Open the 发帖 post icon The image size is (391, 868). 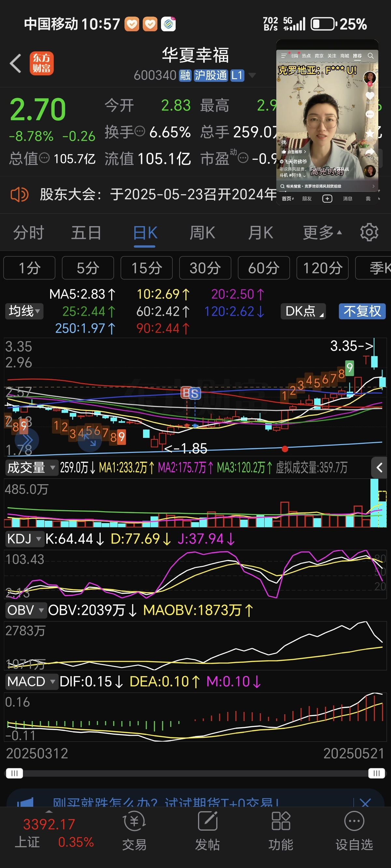pos(207,830)
